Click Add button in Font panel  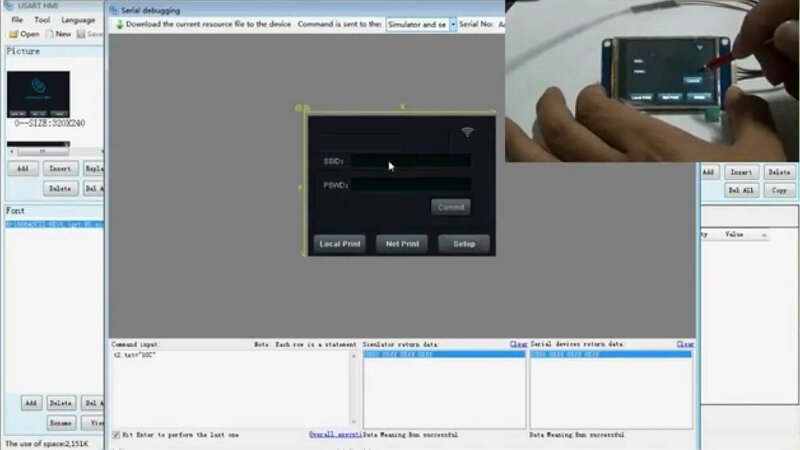coord(31,403)
